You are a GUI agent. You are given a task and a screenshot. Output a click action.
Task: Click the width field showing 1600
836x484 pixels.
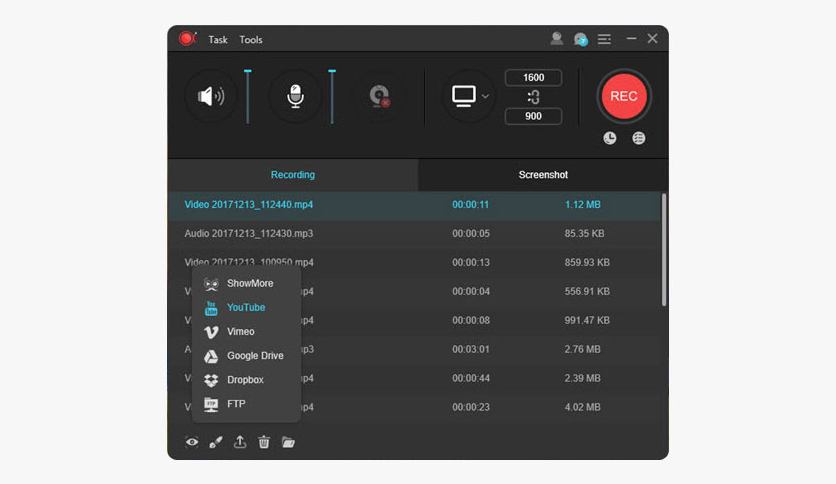[x=533, y=77]
